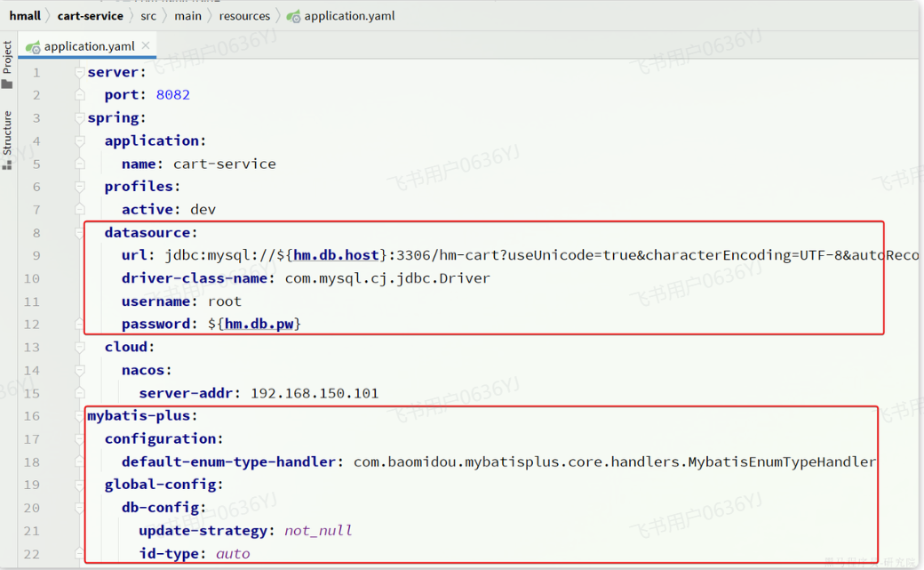924x570 pixels.
Task: Click line number 22 in gutter
Action: [x=32, y=554]
